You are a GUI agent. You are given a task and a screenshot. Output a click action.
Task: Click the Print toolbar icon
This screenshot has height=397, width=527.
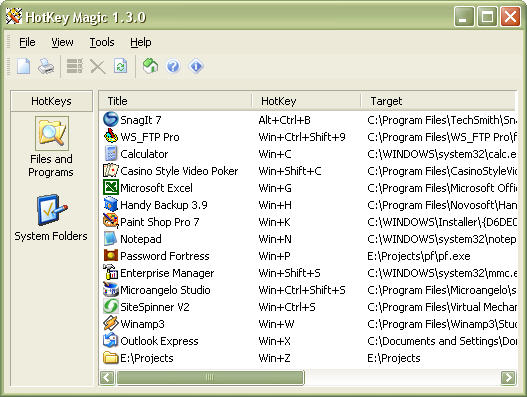[x=46, y=66]
